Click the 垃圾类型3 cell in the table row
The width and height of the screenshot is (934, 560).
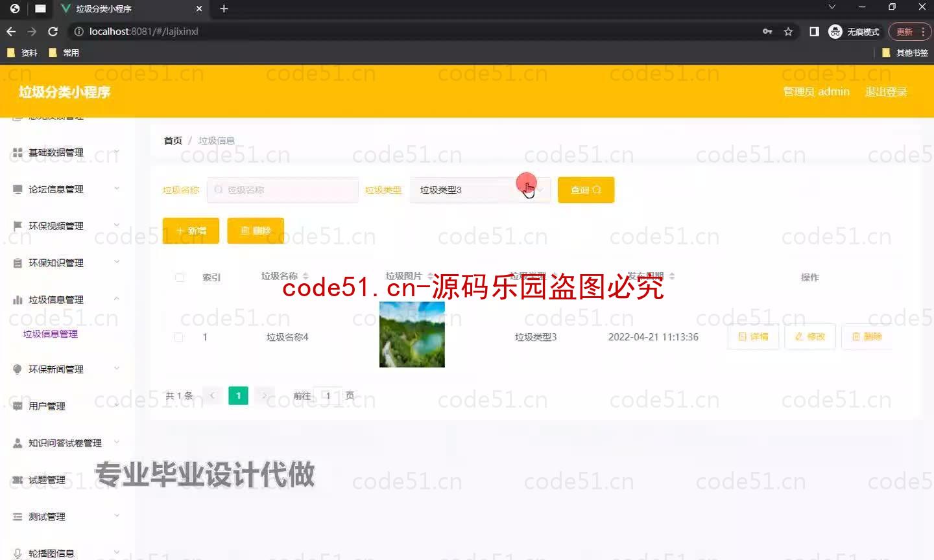(536, 337)
